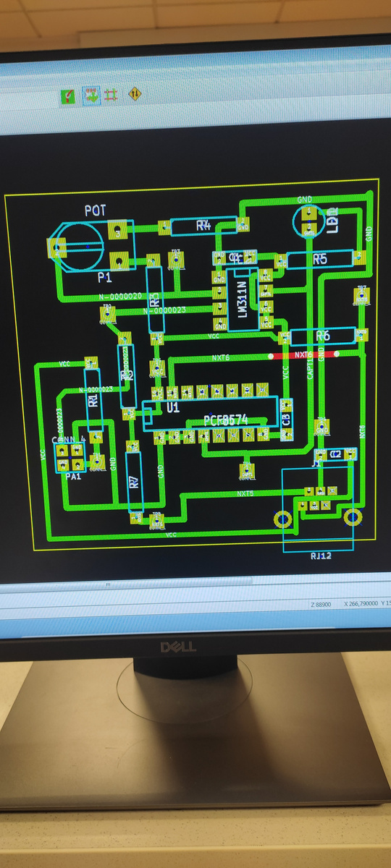Click the U1 reference label
Image resolution: width=391 pixels, height=868 pixels.
coord(172,408)
